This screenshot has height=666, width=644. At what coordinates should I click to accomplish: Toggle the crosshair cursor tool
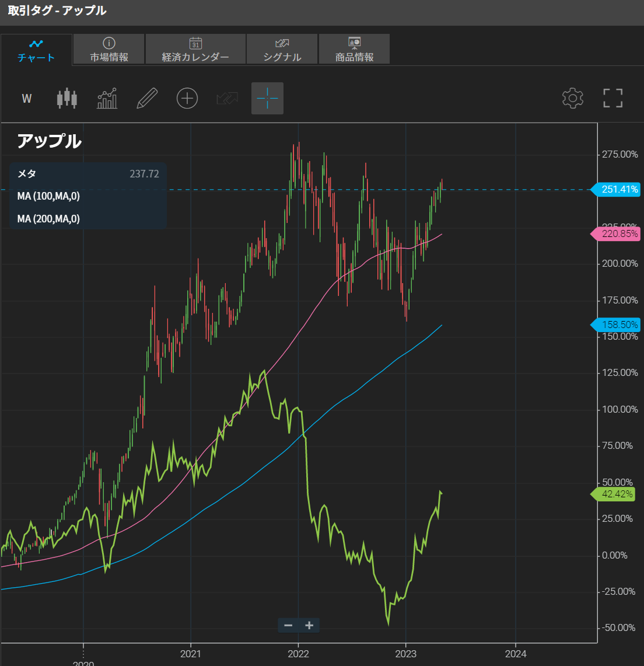pos(267,99)
